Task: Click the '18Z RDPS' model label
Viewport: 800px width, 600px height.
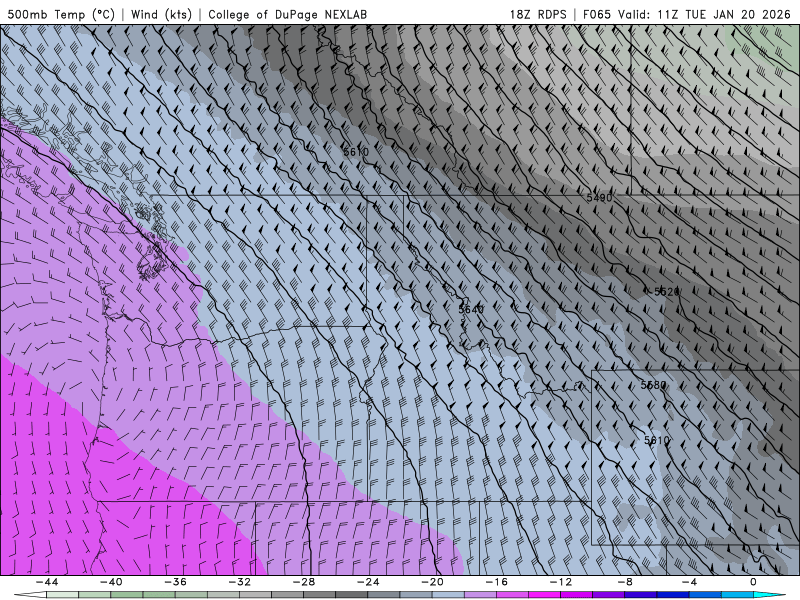Action: pyautogui.click(x=538, y=14)
